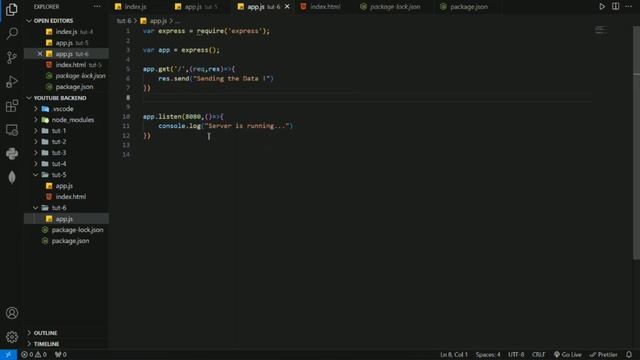Switch to the package-lock.json tab
Image resolution: width=640 pixels, height=360 pixels.
[395, 7]
